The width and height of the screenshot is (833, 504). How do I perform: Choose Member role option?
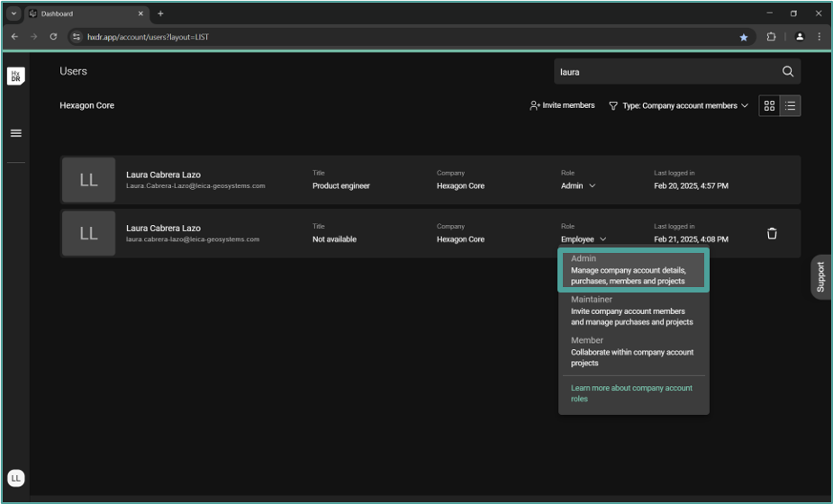click(x=633, y=352)
